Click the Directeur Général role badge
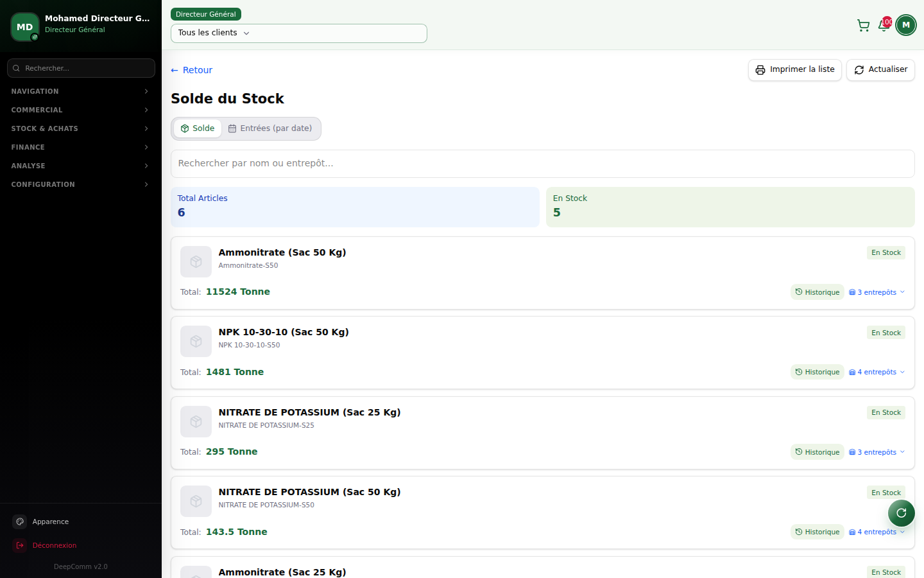 click(206, 14)
